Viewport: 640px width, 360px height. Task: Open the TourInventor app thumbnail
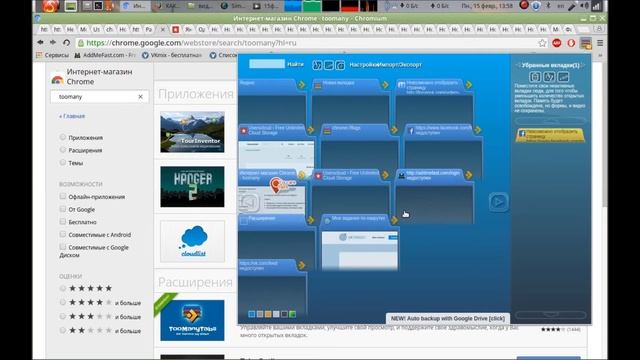tap(192, 132)
